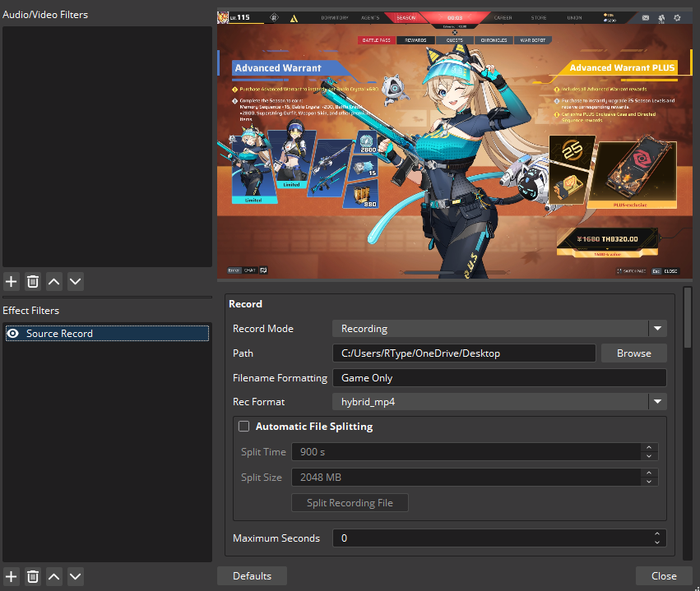Focus the Filename Formatting field
The width and height of the screenshot is (700, 591).
pos(498,378)
